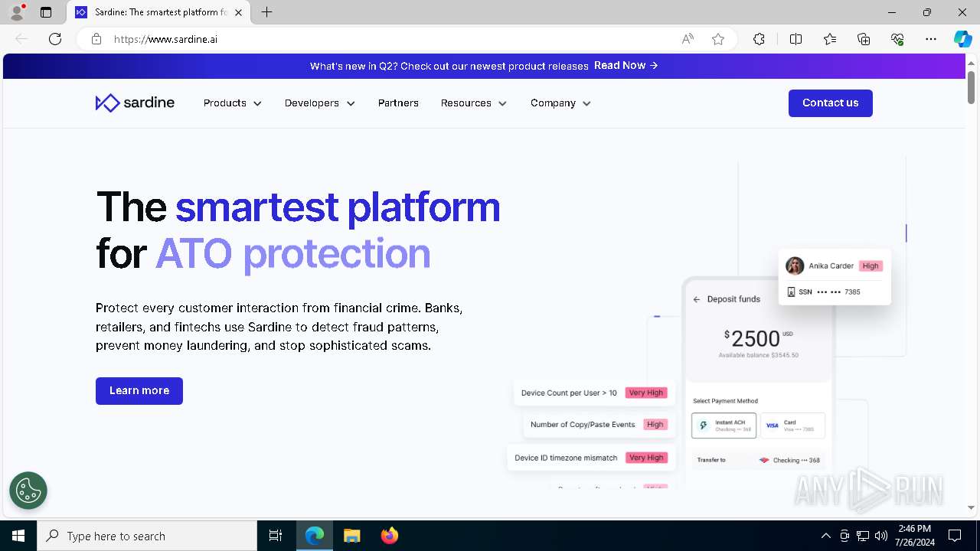Click the Learn more button

pos(139,391)
